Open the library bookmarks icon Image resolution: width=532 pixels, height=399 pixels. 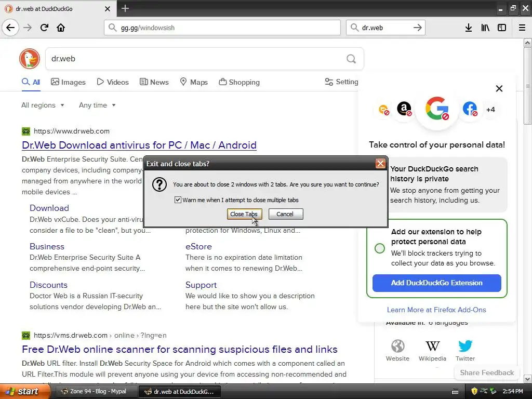pyautogui.click(x=485, y=28)
